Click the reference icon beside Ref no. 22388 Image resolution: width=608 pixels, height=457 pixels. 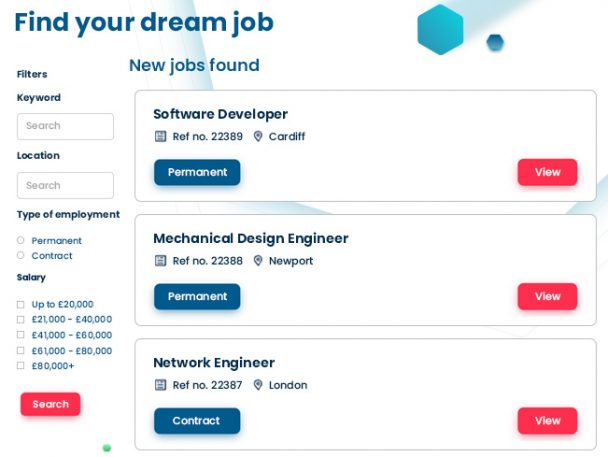160,261
